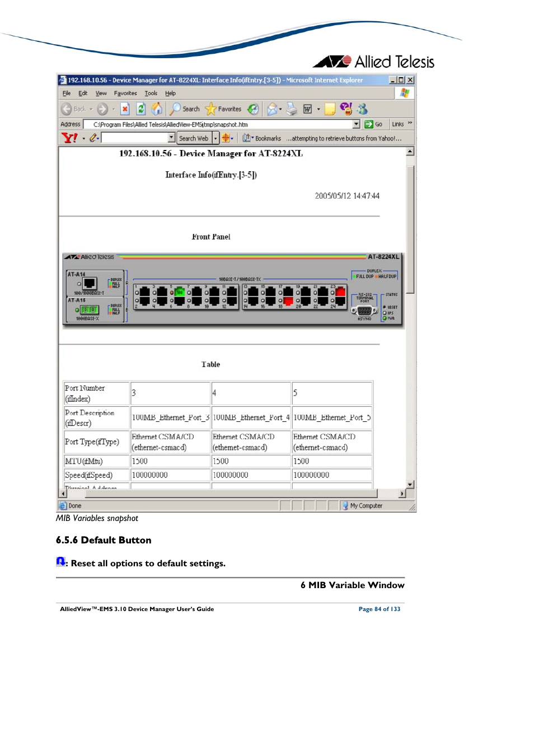The width and height of the screenshot is (534, 756).
Task: Click the AT-A14 module RJ45 port
Action: click(x=90, y=284)
